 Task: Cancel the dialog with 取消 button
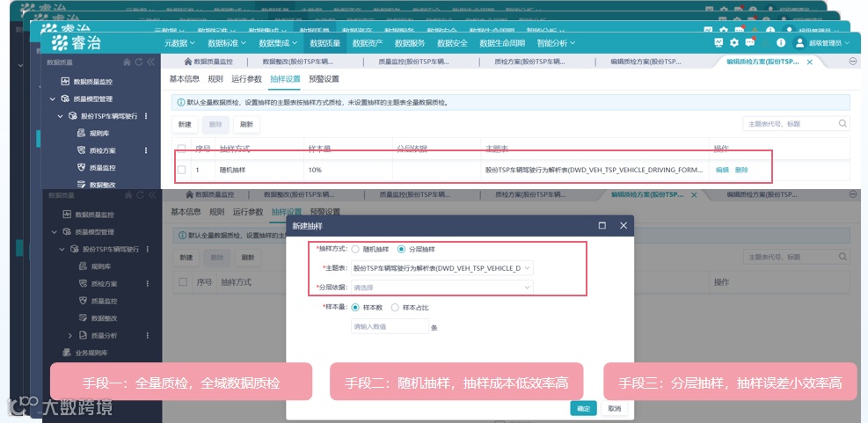tap(614, 409)
